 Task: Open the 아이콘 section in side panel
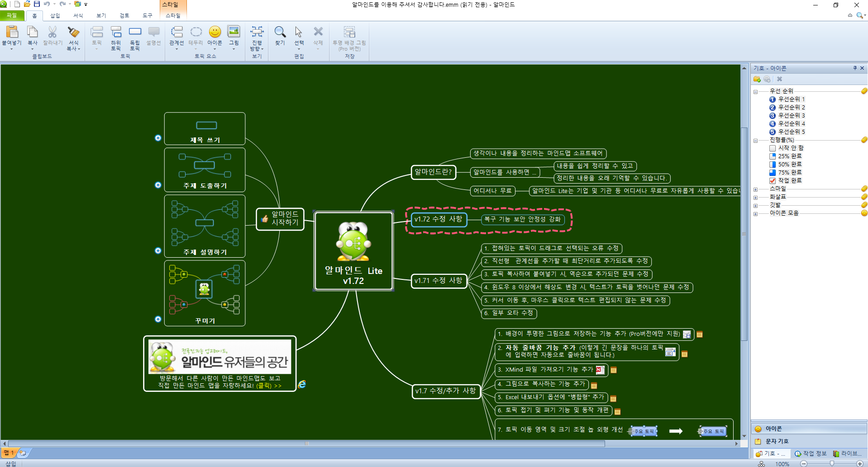click(809, 429)
